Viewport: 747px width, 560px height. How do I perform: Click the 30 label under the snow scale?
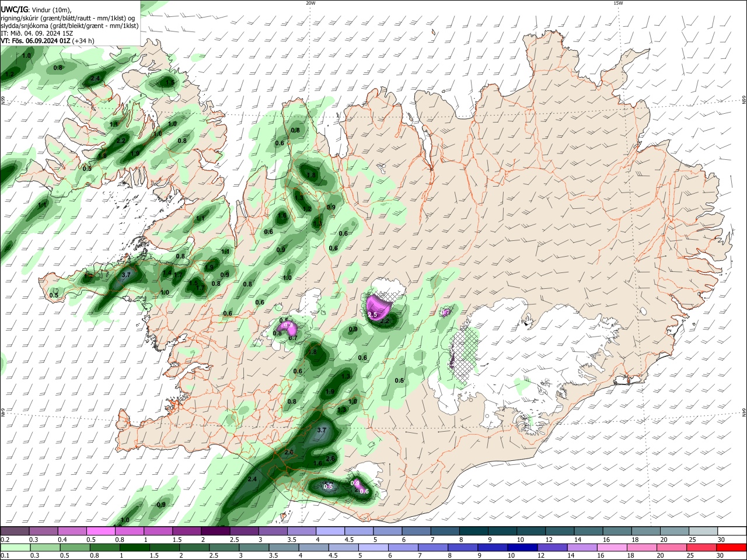tap(721, 540)
